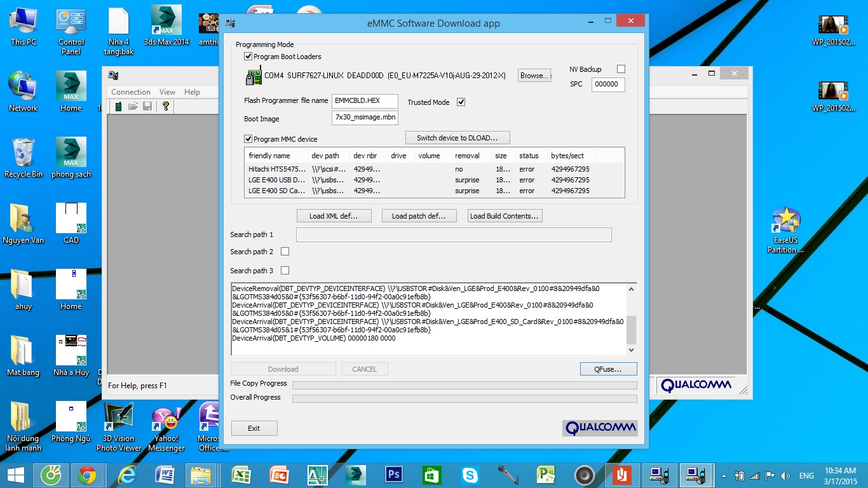Select 3D Vision Photo Viewer desktop icon
The width and height of the screenshot is (868, 488).
(119, 426)
